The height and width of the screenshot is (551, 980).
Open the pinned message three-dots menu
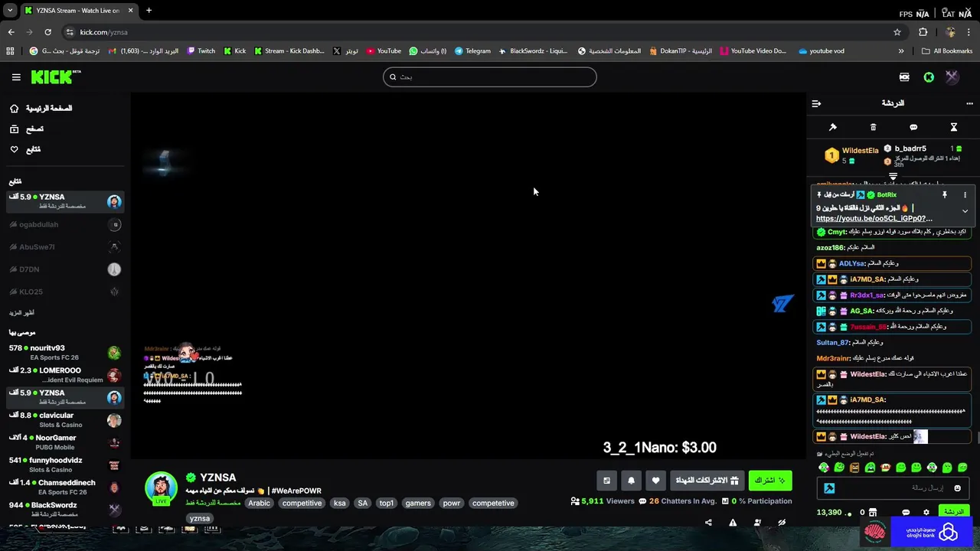pyautogui.click(x=965, y=194)
